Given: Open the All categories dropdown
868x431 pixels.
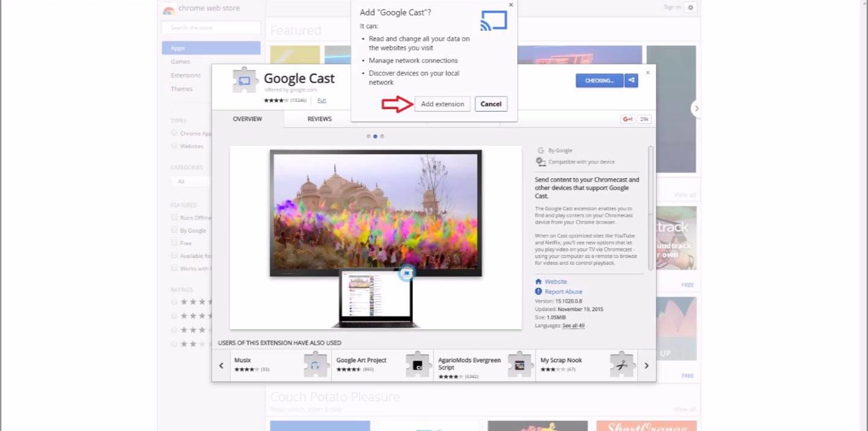Looking at the screenshot, I should 190,181.
